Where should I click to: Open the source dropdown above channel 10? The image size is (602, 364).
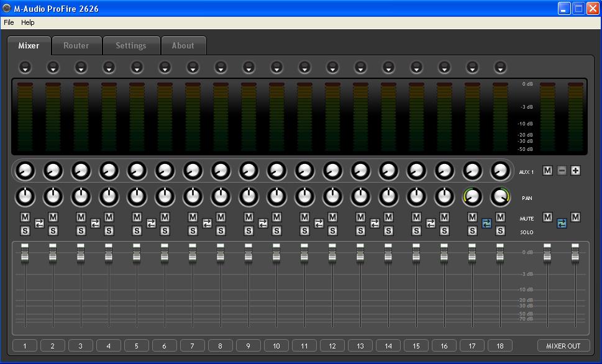(x=276, y=67)
